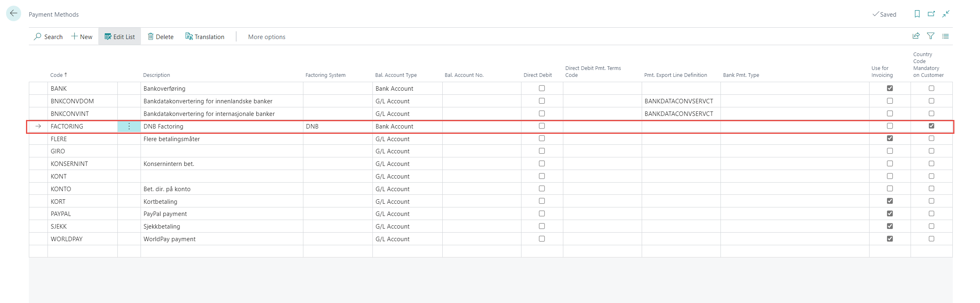
Task: Select Bal. Account Type for WORLDPAY
Action: point(407,239)
